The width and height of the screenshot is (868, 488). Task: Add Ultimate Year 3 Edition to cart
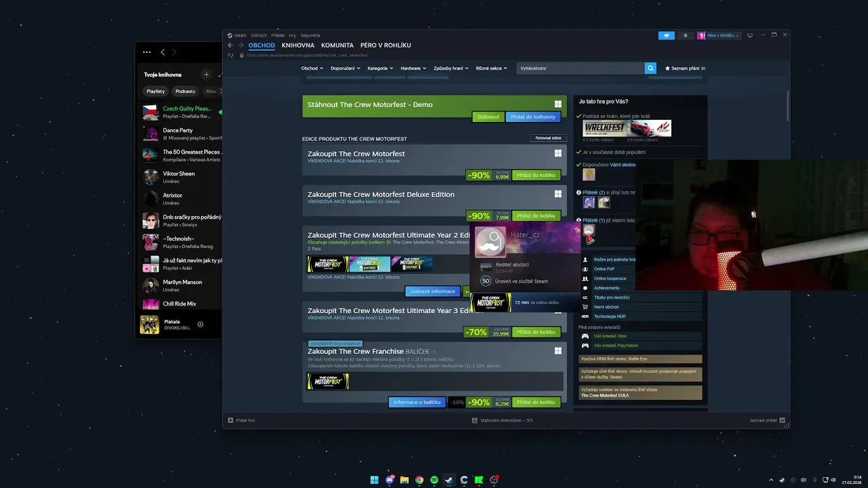tap(536, 332)
